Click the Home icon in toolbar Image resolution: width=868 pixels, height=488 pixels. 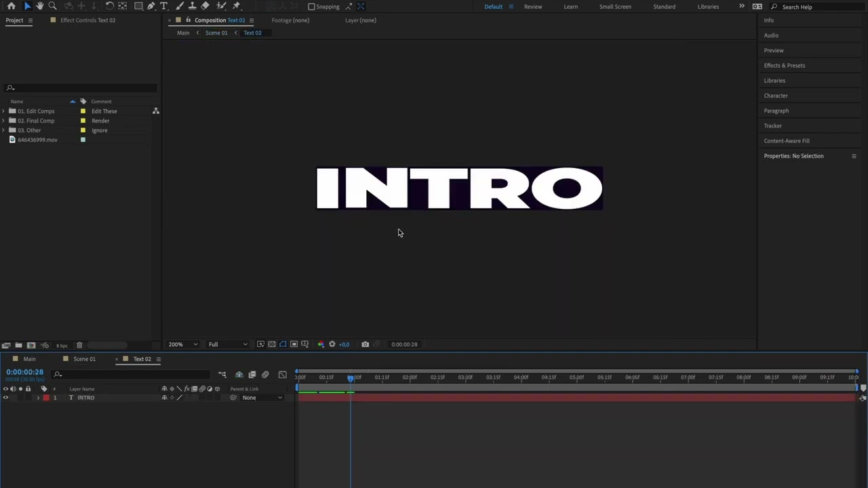pyautogui.click(x=11, y=6)
